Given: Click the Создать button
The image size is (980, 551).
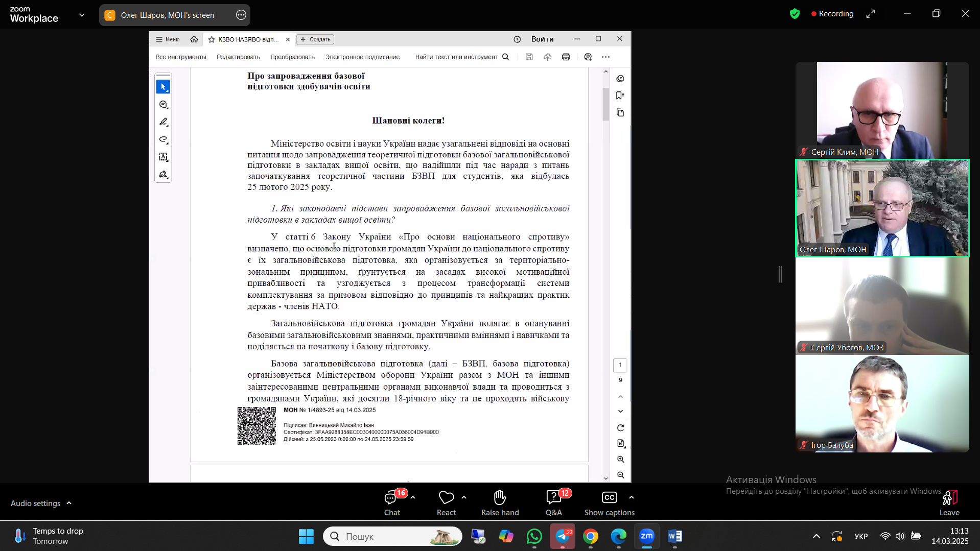Looking at the screenshot, I should (315, 39).
